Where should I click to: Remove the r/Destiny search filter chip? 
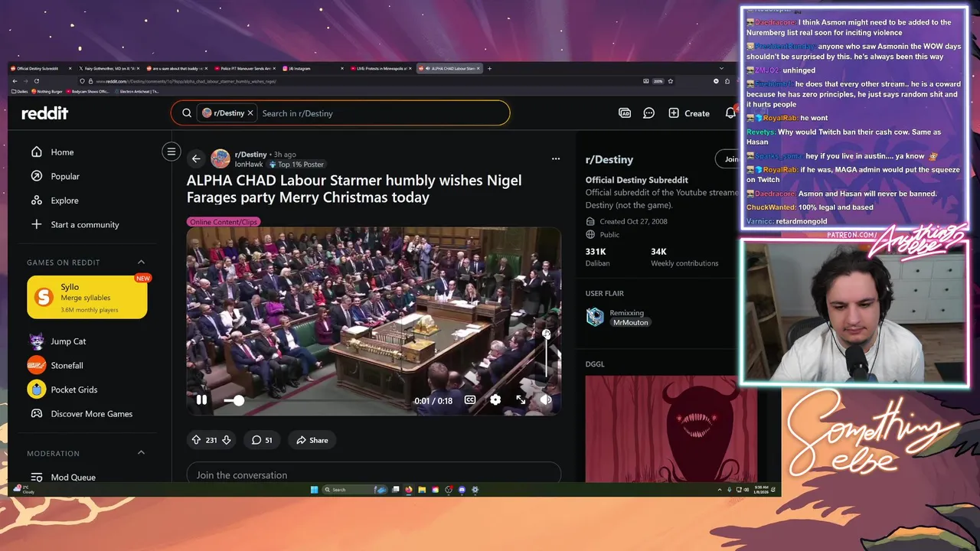click(250, 113)
